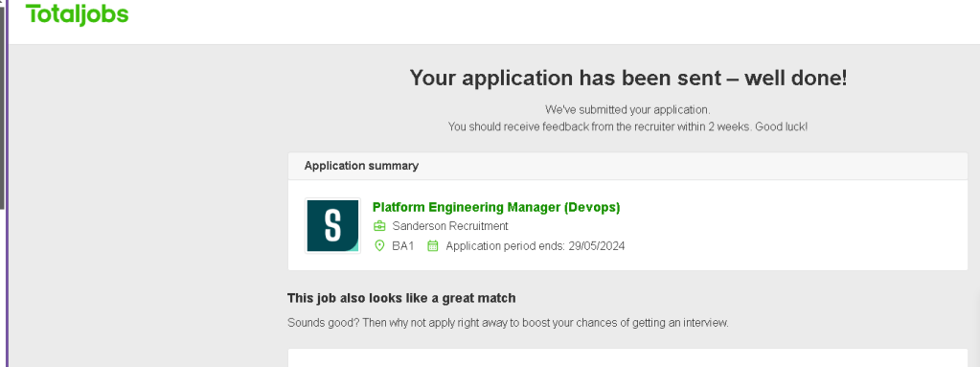Screen dimensions: 980x367
Task: Click the location pin icon beside BA1
Action: coord(379,245)
